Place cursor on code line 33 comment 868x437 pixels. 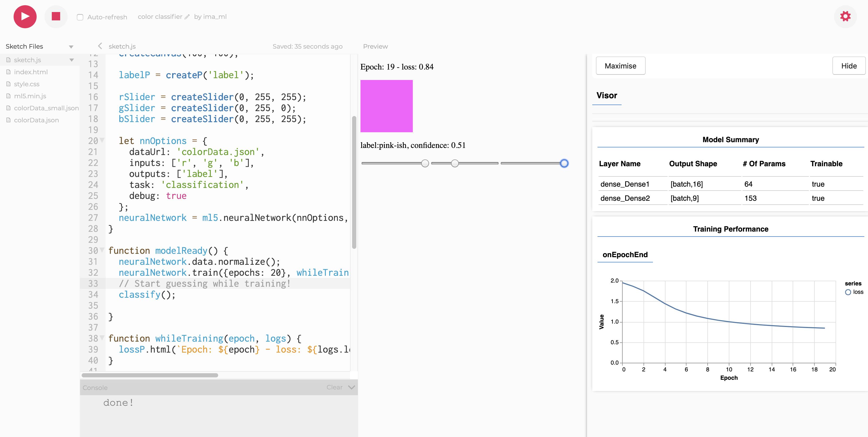coord(205,284)
